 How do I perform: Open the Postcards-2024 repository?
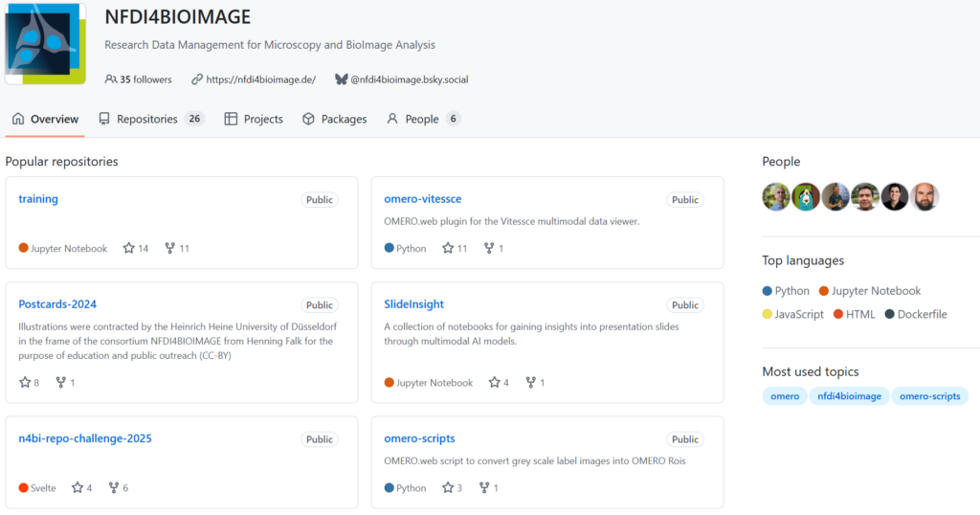[x=57, y=304]
